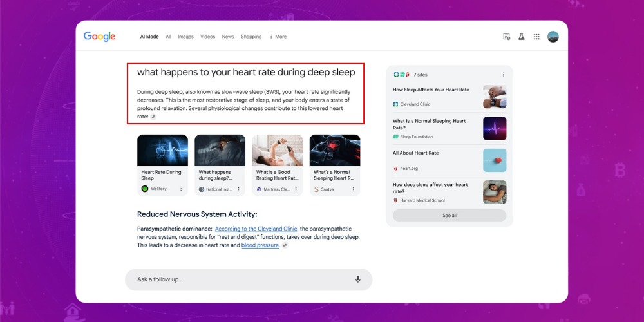
Task: Click the Sleep Foundation article thumbnail
Action: [495, 129]
